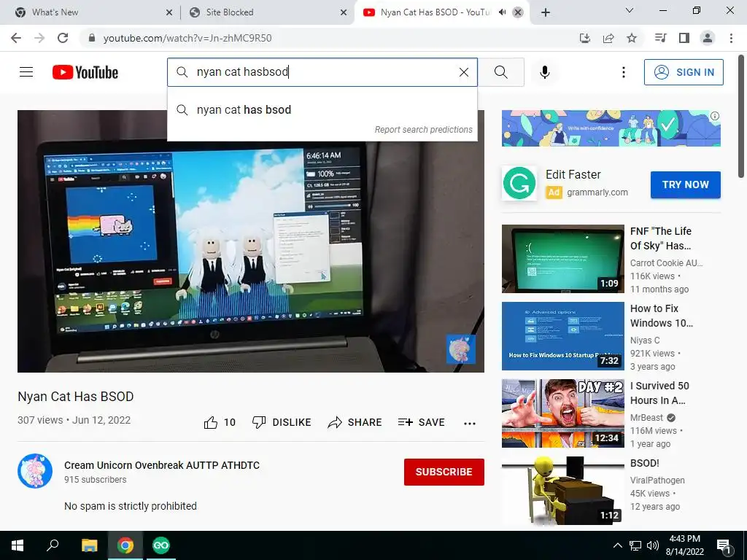This screenshot has width=747, height=560.
Task: Open 'I Survived 50 Hours' thumbnail
Action: tap(562, 413)
